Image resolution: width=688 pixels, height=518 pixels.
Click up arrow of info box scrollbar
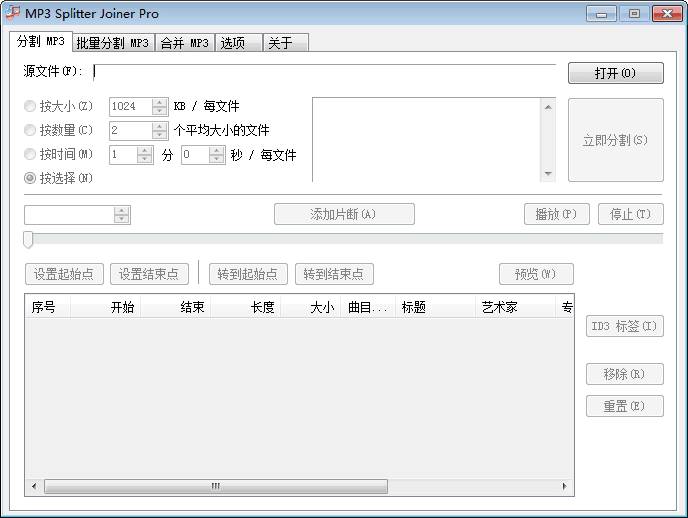point(548,107)
